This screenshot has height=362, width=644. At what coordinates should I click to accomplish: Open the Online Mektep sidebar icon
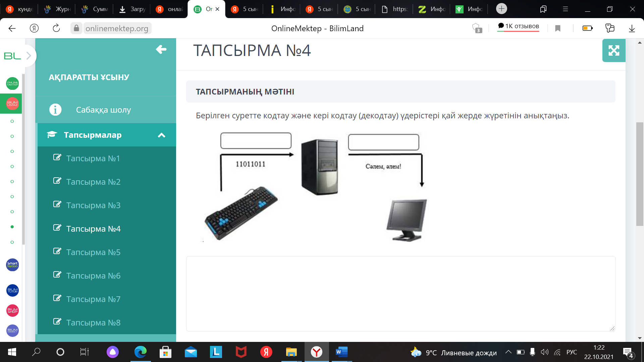[12, 83]
